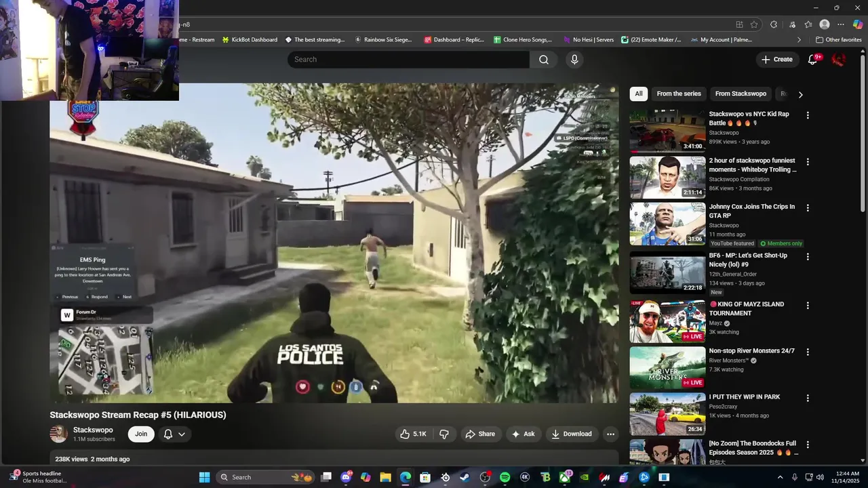This screenshot has width=868, height=488.
Task: Open Steam from the taskbar
Action: pyautogui.click(x=465, y=477)
